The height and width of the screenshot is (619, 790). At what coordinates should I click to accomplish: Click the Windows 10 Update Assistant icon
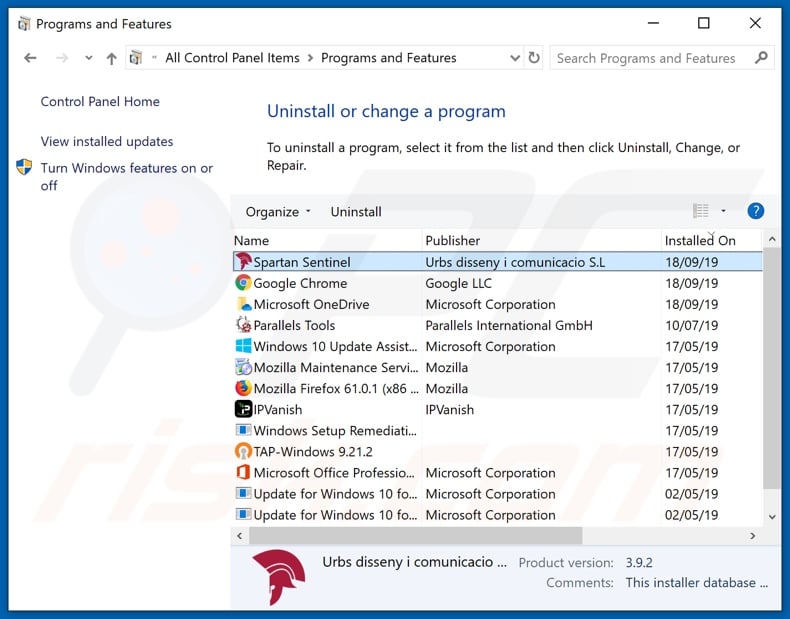[243, 346]
